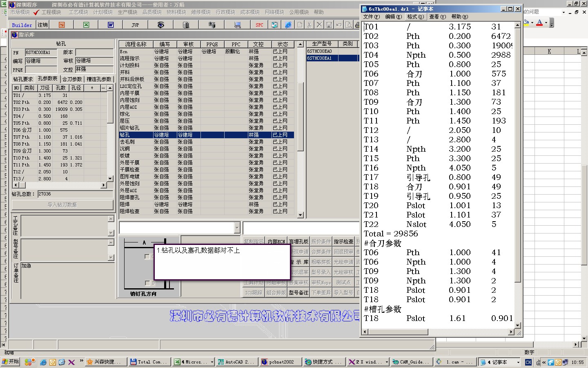The width and height of the screenshot is (588, 368).
Task: Click the 状态 column header
Action: [283, 44]
